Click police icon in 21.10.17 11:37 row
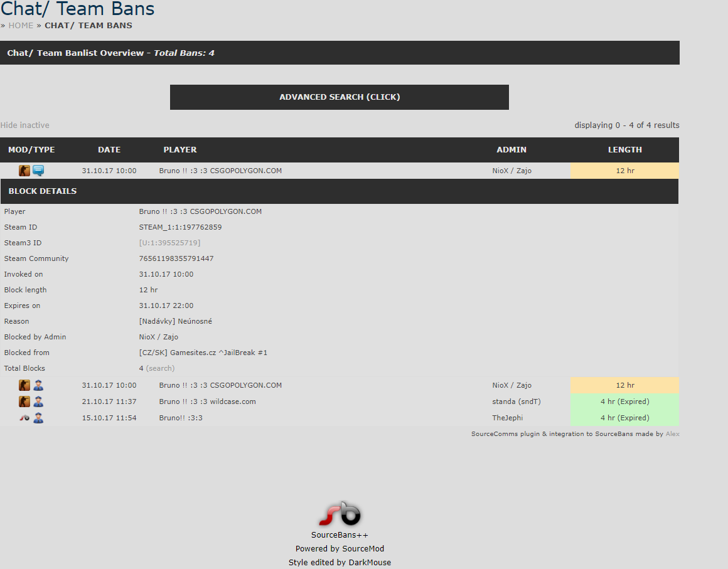The image size is (728, 569). pyautogui.click(x=38, y=401)
